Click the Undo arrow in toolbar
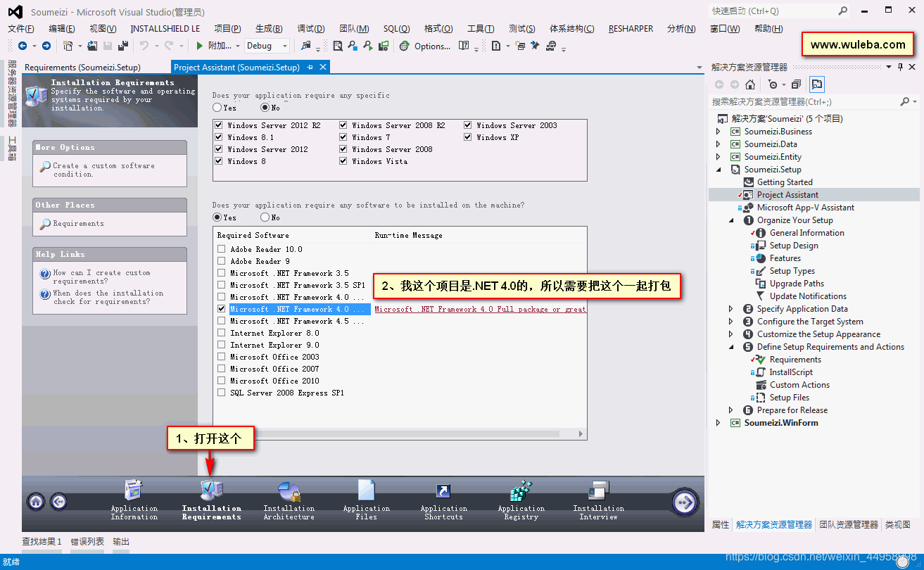The height and width of the screenshot is (570, 924). [x=144, y=46]
